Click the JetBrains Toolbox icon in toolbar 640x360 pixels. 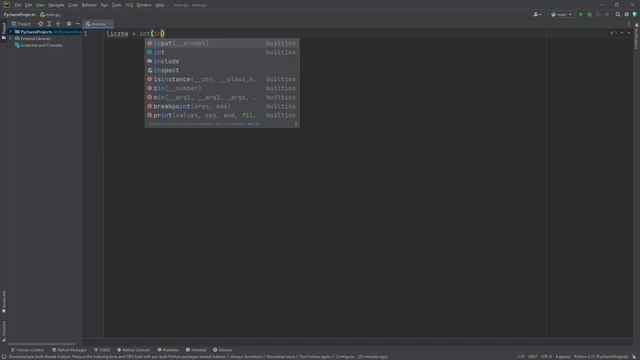coord(635,14)
